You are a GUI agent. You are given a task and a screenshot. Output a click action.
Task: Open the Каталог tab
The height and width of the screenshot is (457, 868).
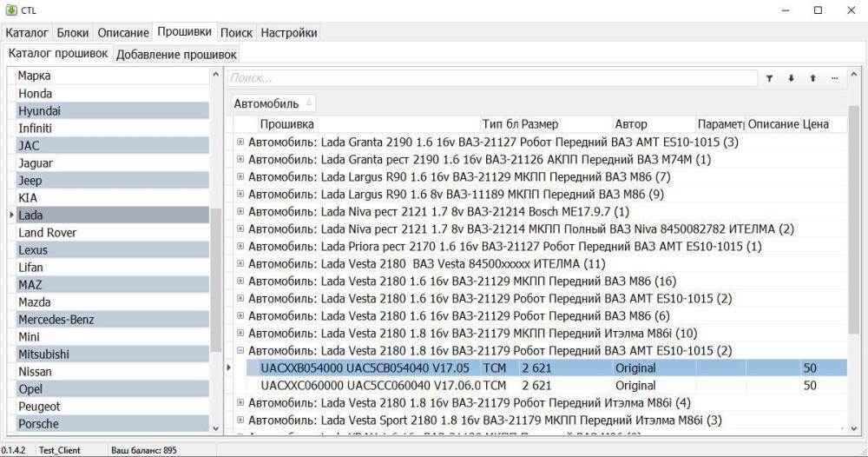coord(27,32)
